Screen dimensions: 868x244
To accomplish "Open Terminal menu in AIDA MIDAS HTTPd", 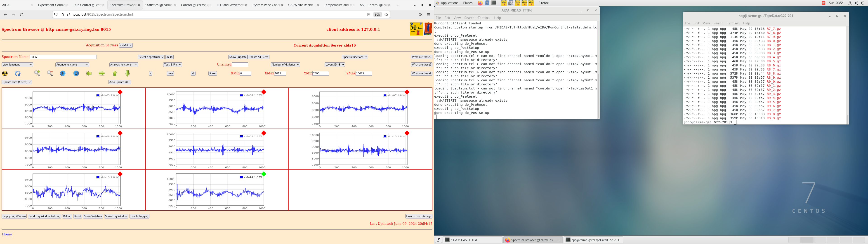I will (x=484, y=18).
